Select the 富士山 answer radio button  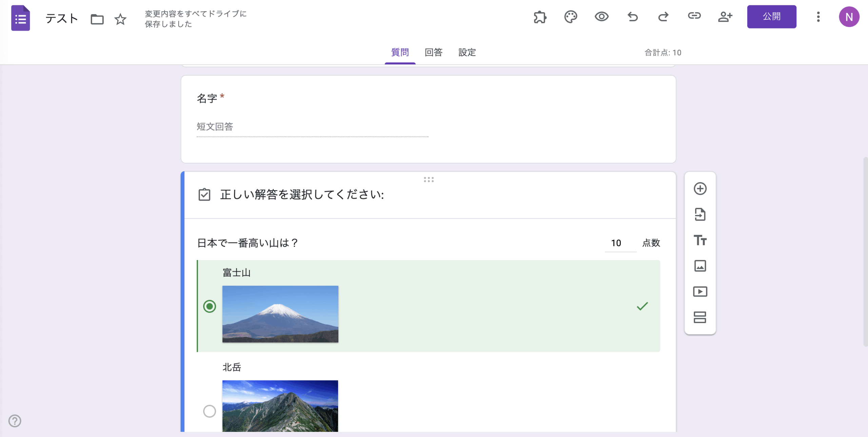coord(210,307)
